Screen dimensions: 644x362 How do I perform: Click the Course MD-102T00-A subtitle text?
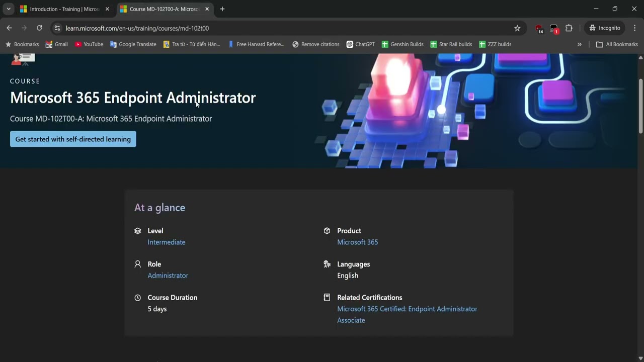pyautogui.click(x=111, y=119)
